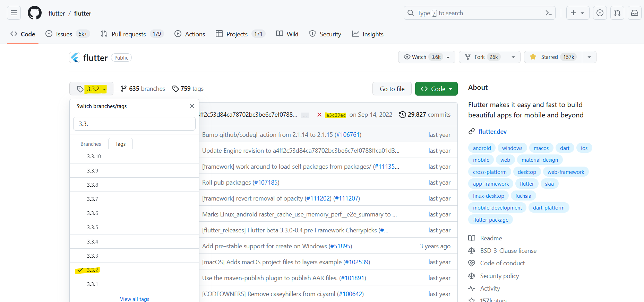Click the flutter owner breadcrumb link

57,13
